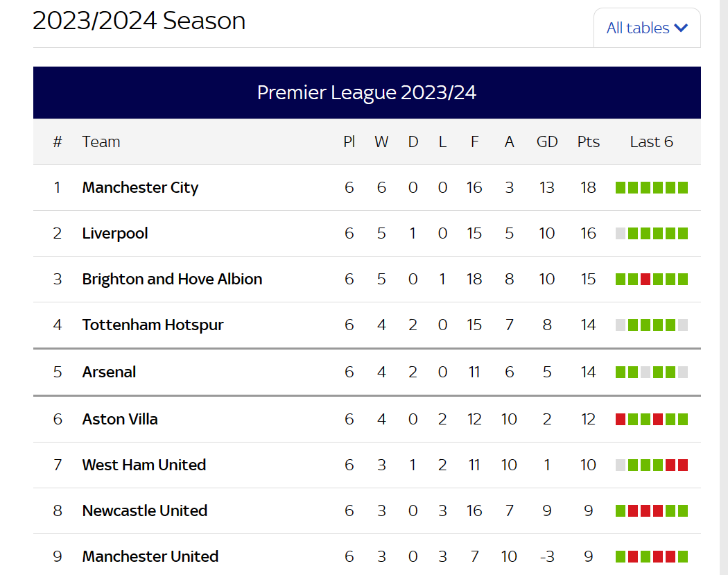This screenshot has height=575, width=728.
Task: Click the chevron next to All tables
Action: coord(681,28)
